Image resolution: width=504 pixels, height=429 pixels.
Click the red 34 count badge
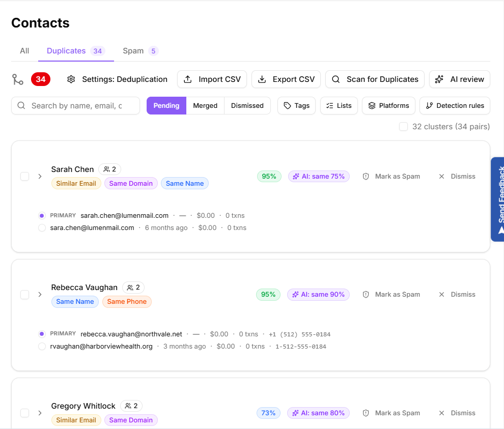(41, 79)
